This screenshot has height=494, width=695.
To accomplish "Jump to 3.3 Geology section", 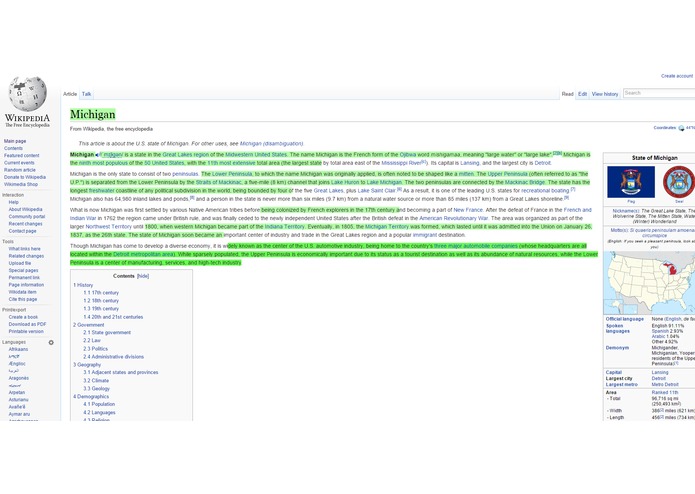I will click(96, 389).
